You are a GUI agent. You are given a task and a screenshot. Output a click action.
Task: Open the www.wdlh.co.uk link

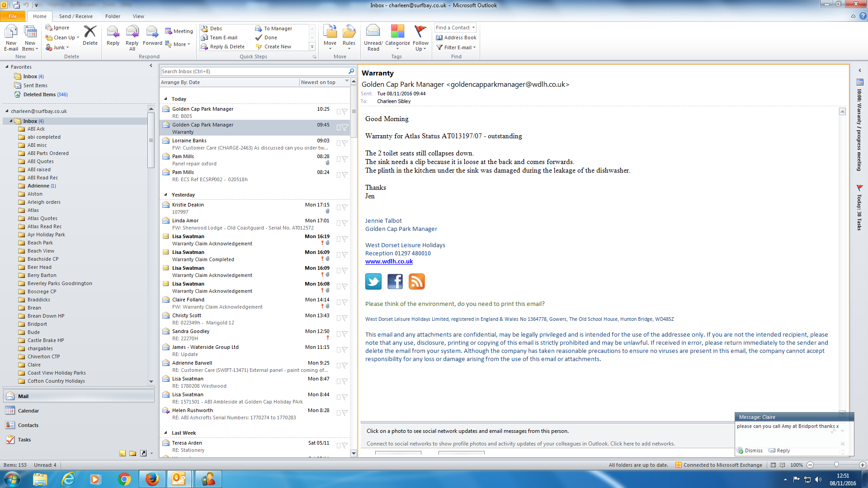click(x=389, y=262)
